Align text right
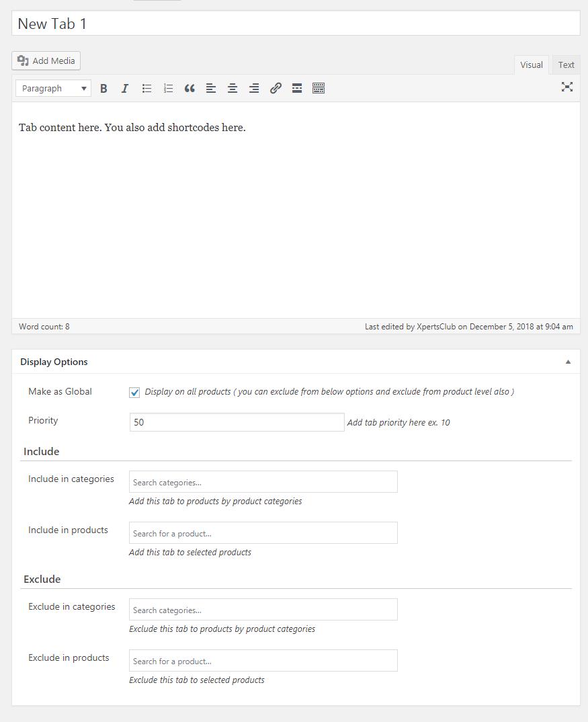Image resolution: width=588 pixels, height=722 pixels. pos(254,89)
